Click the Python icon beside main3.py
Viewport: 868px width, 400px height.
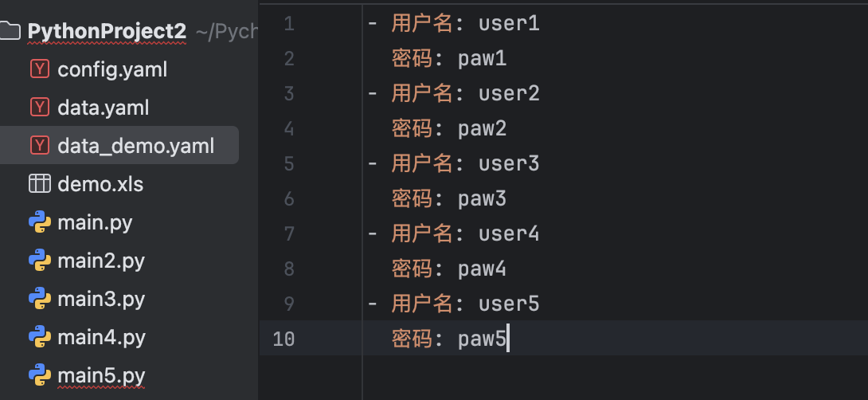pos(39,299)
